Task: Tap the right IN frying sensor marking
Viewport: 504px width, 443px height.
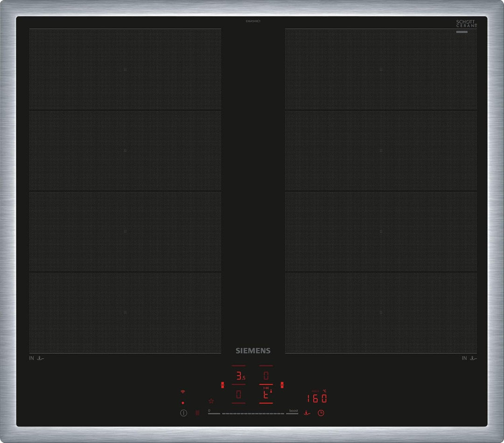Action: pos(469,358)
